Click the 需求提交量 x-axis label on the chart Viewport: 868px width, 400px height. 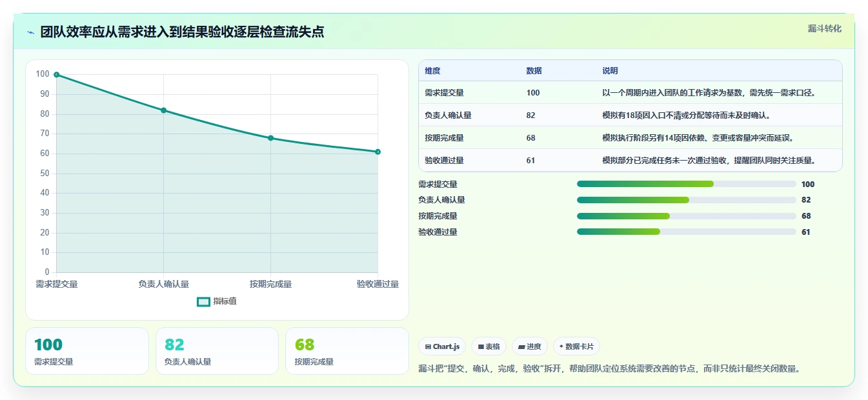[x=57, y=284]
